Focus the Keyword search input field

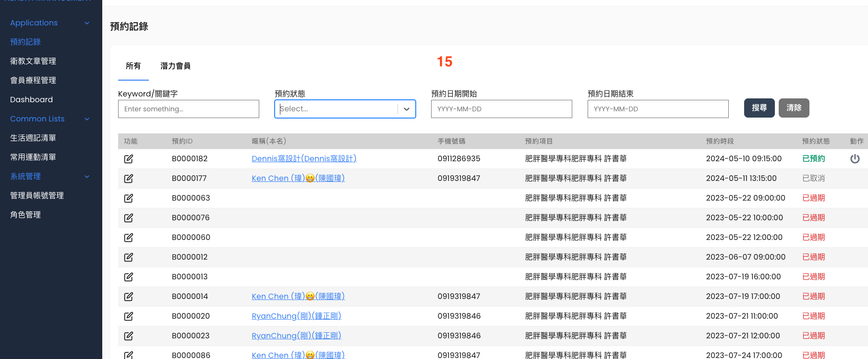click(x=188, y=109)
